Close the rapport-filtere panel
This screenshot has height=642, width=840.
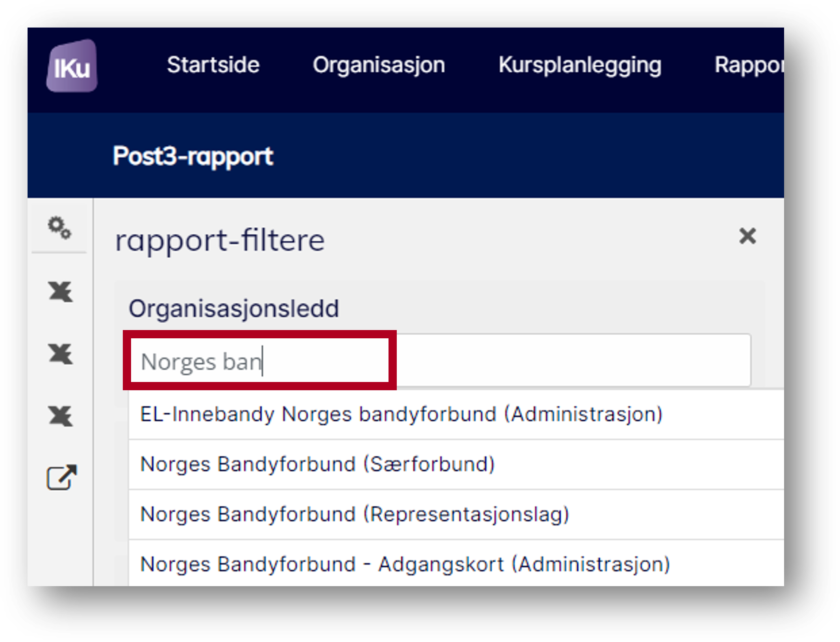[x=747, y=236]
